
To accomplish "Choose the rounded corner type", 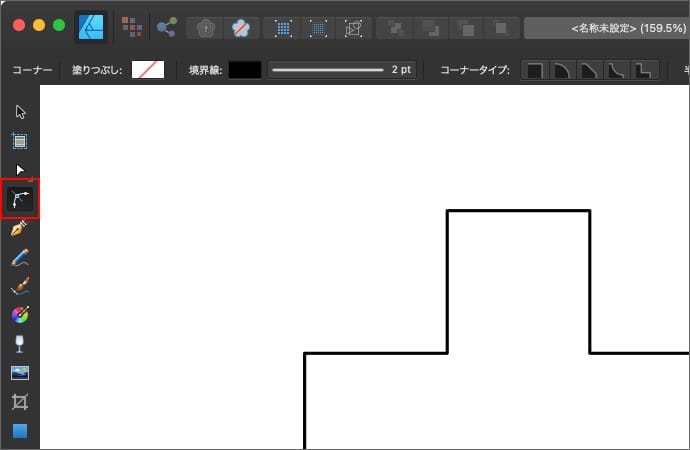I will [563, 70].
